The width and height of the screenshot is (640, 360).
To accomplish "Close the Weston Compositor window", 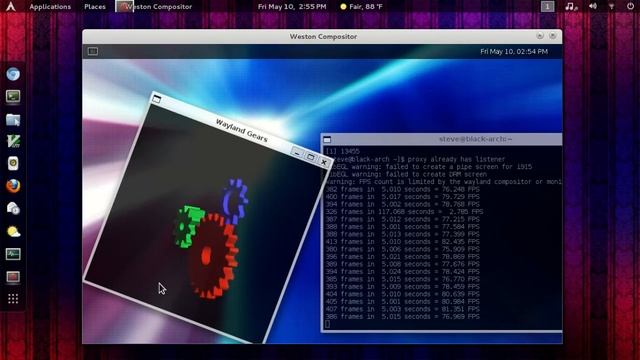I will click(x=553, y=36).
